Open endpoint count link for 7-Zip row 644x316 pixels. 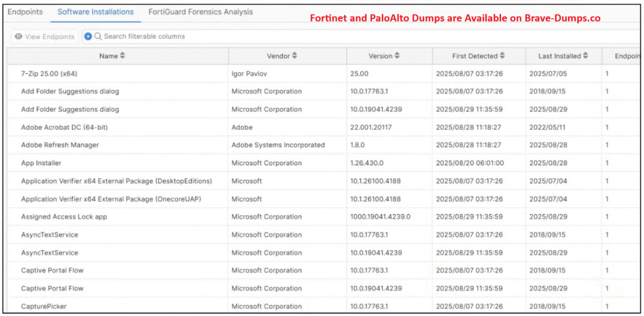point(607,74)
